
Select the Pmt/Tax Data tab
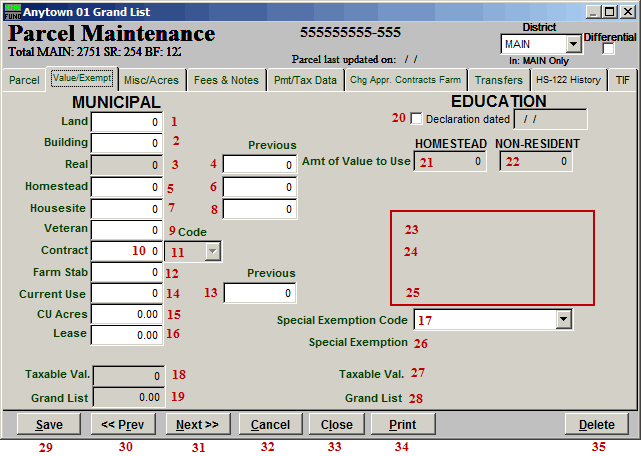click(305, 80)
